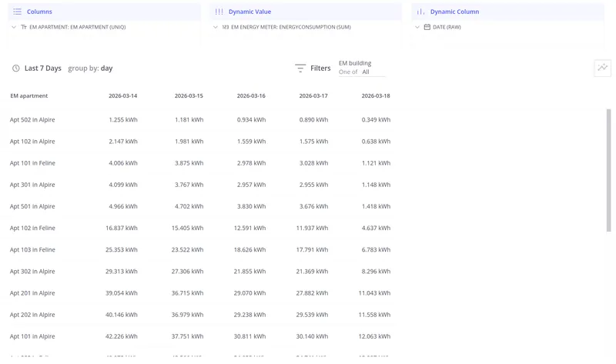
Task: Change the group by day setting
Action: (x=90, y=68)
